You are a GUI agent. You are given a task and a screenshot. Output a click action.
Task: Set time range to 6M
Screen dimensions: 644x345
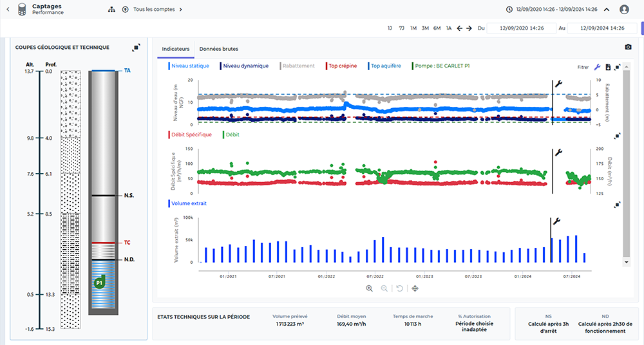coord(437,28)
